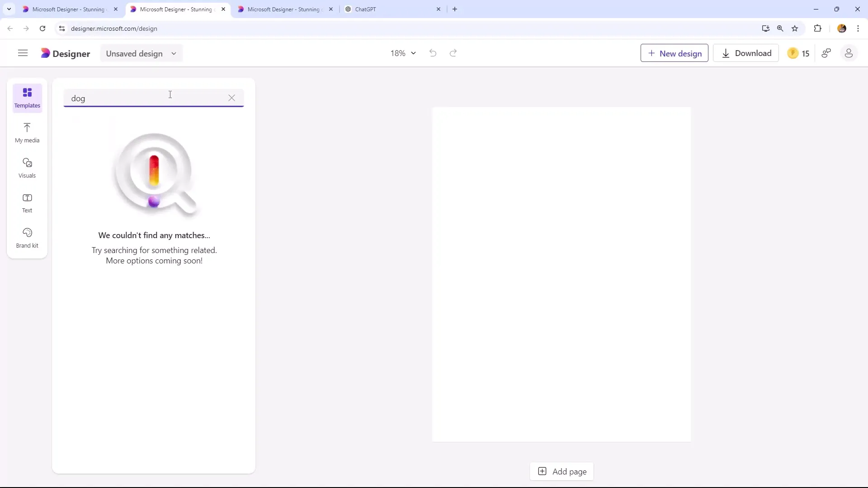Switch to the Templates tab
This screenshot has height=488, width=868.
(x=27, y=98)
